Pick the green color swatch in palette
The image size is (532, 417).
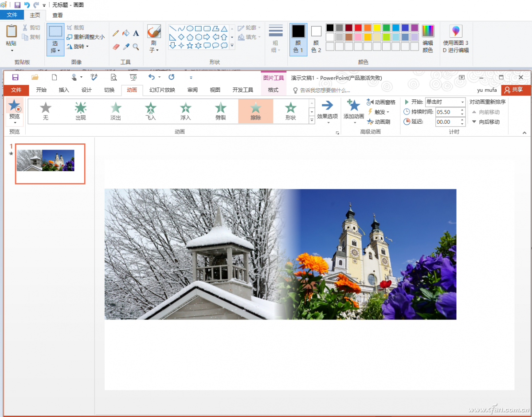[386, 28]
